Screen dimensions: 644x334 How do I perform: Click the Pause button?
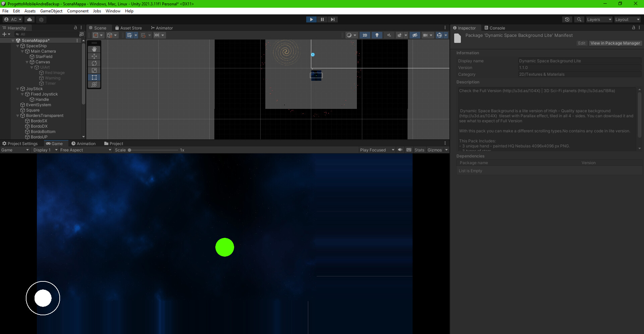(322, 19)
